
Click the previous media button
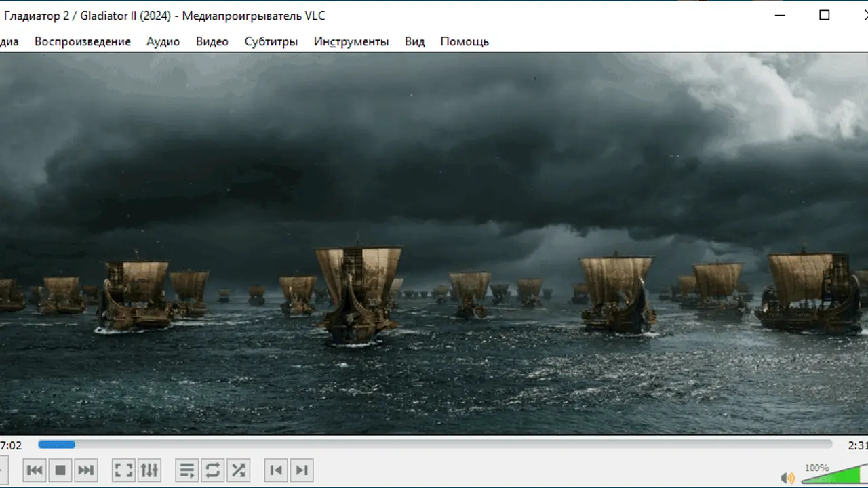[35, 470]
